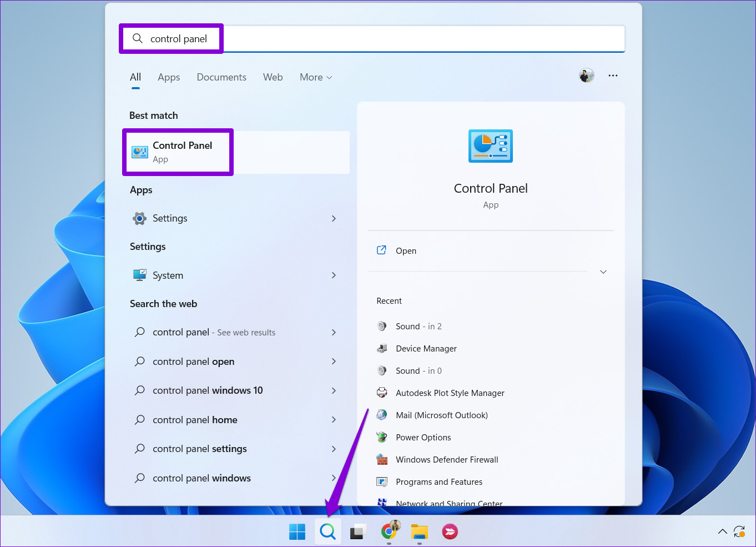
Task: Open Device Manager from the Recent list
Action: 426,348
